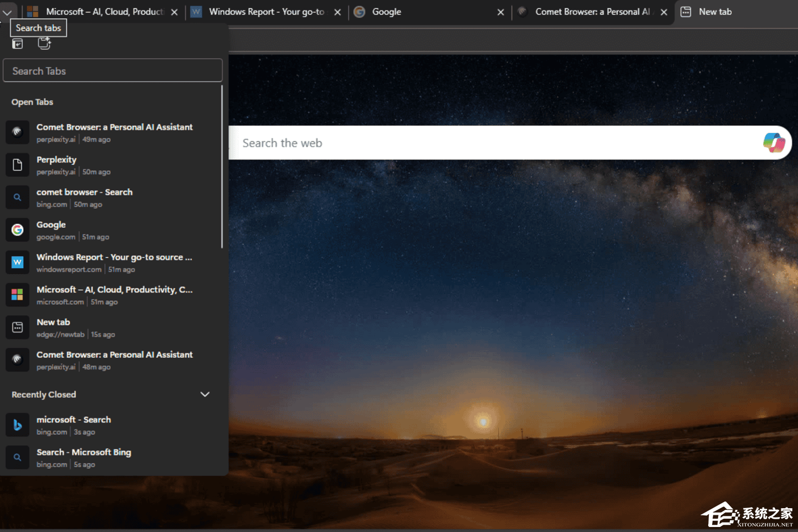Click the Copilot icon in the web search box

tap(774, 142)
